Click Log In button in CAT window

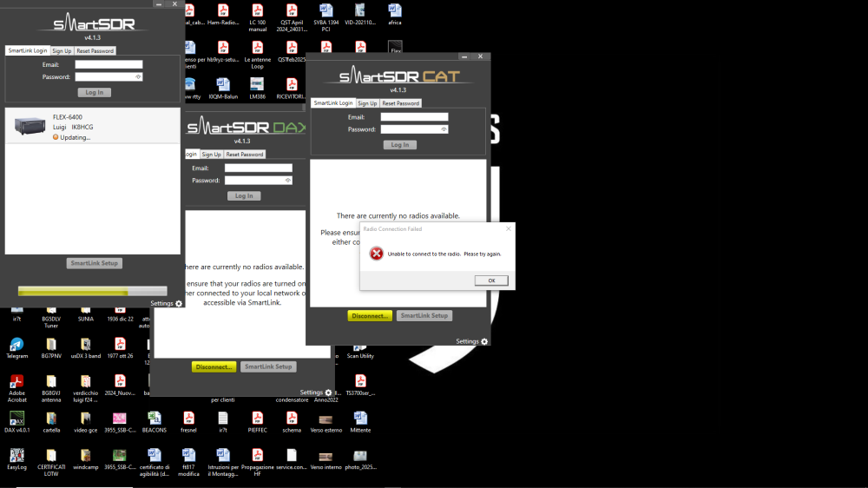coord(399,145)
